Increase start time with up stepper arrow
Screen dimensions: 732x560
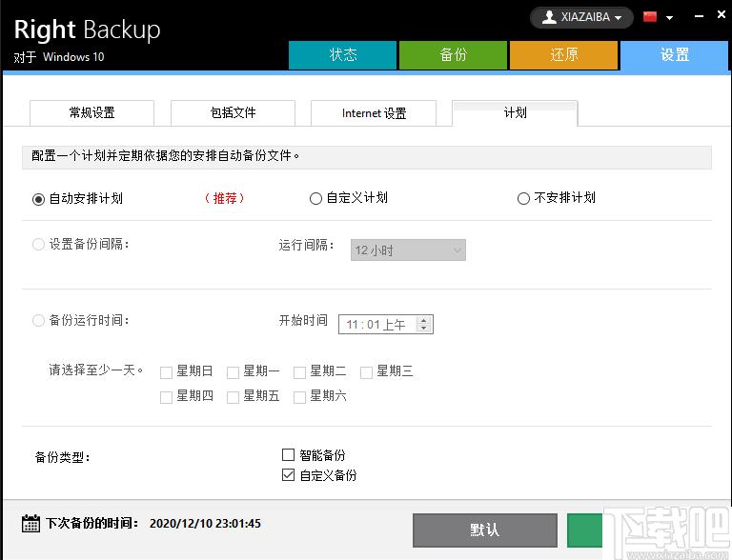click(423, 320)
